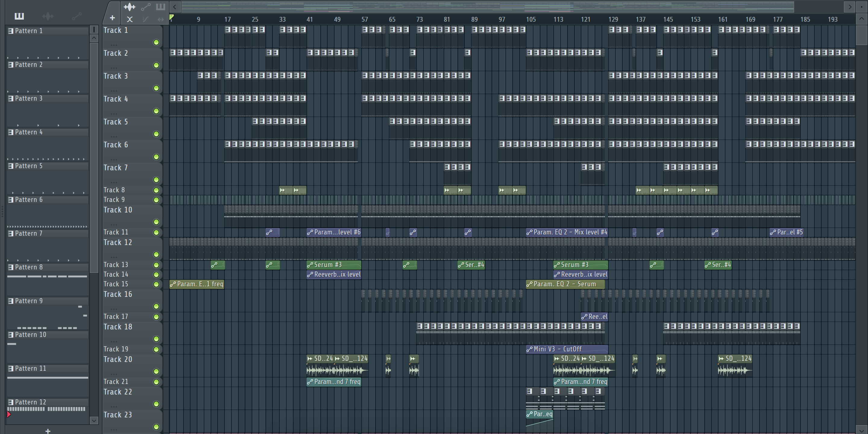Click the right arrow of the playlist minimap
868x434 pixels.
coord(850,6)
